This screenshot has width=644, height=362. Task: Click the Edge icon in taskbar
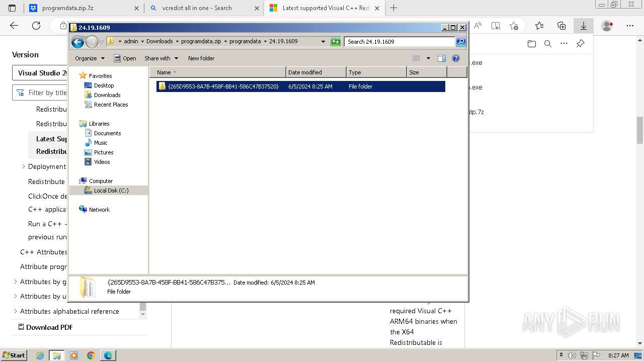tap(108, 355)
